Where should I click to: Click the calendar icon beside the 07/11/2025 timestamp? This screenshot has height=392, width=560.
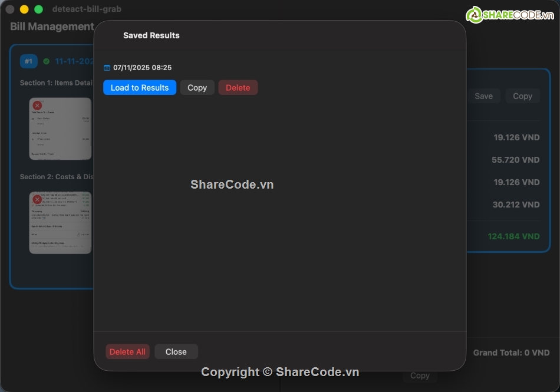pyautogui.click(x=107, y=67)
